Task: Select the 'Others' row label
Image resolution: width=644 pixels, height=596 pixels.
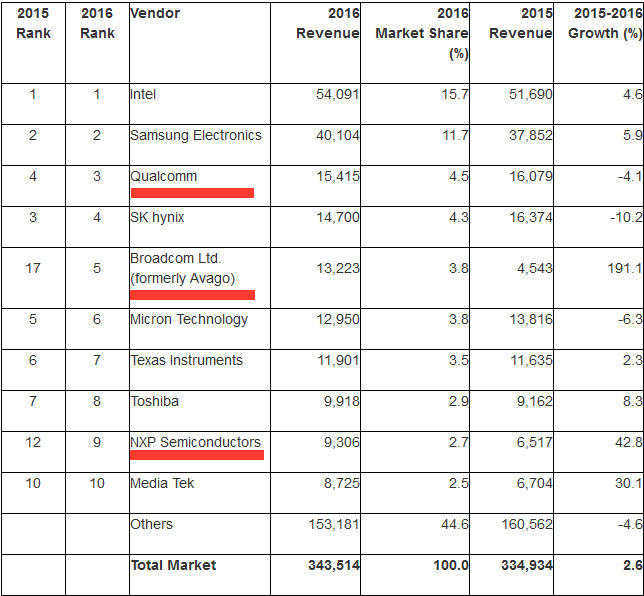Action: click(x=152, y=525)
